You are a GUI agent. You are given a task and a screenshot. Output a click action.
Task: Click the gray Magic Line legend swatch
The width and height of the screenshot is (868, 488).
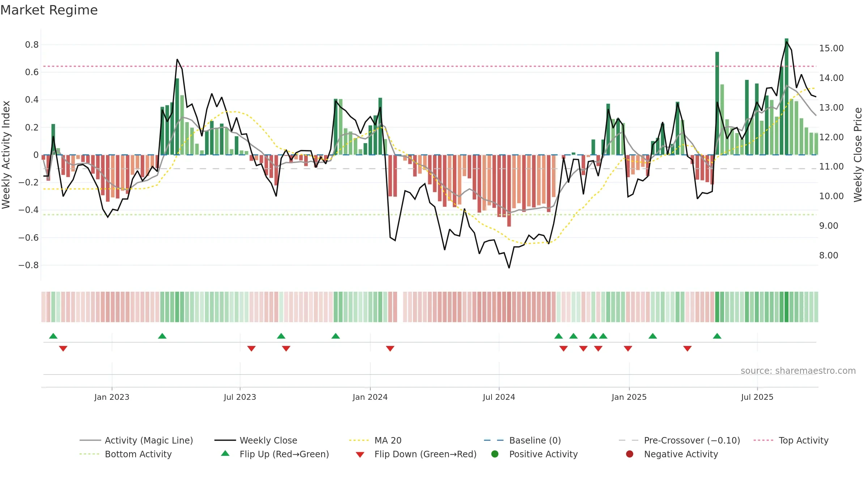[90, 440]
